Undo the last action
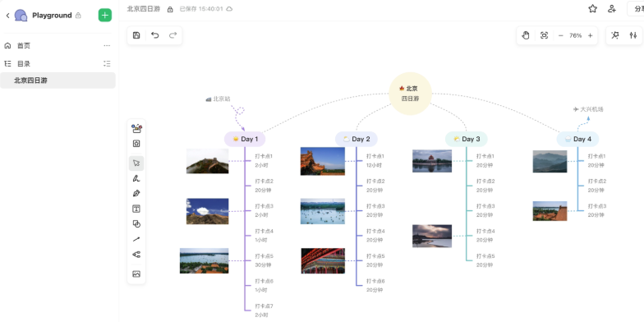 [x=154, y=35]
